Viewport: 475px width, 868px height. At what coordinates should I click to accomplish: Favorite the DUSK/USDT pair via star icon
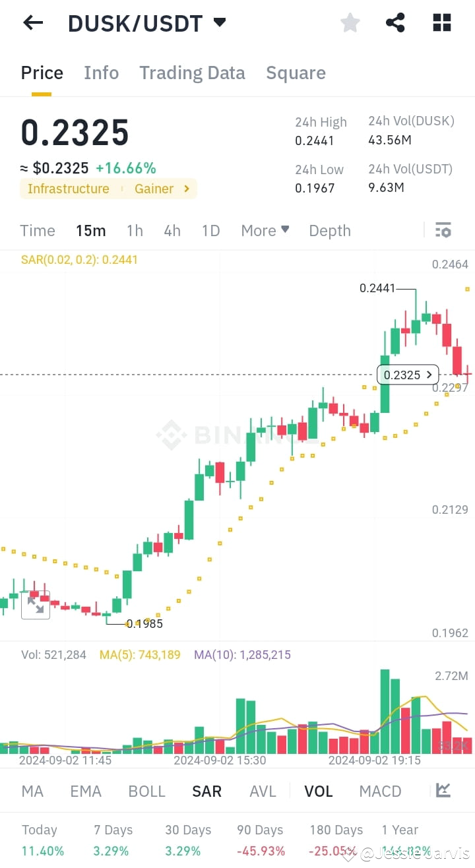coord(350,22)
